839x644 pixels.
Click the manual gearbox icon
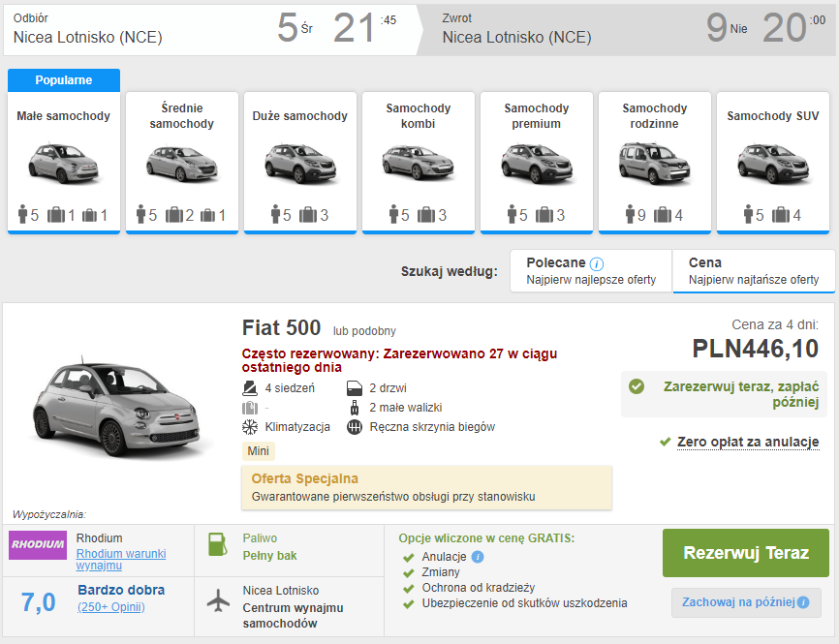pyautogui.click(x=354, y=427)
